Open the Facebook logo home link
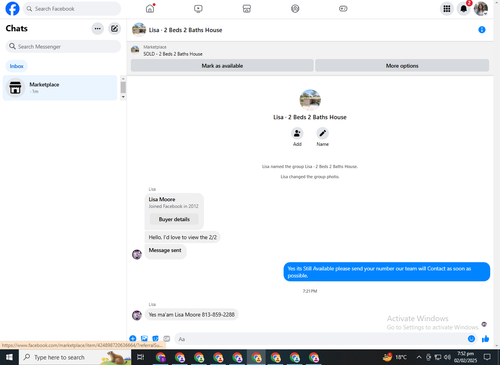500x365 pixels. (12, 9)
